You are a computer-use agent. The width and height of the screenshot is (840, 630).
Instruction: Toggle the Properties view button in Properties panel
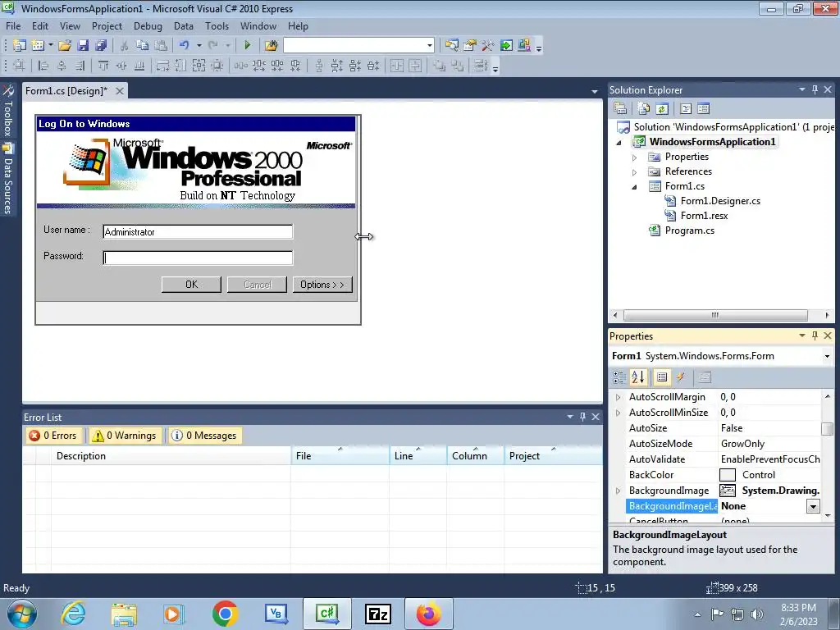(662, 377)
